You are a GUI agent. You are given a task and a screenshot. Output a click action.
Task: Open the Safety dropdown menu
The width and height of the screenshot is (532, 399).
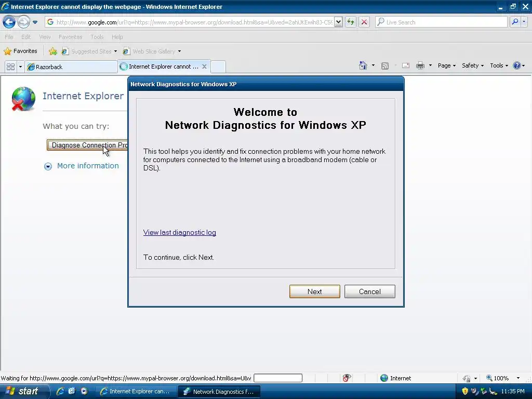pos(473,65)
